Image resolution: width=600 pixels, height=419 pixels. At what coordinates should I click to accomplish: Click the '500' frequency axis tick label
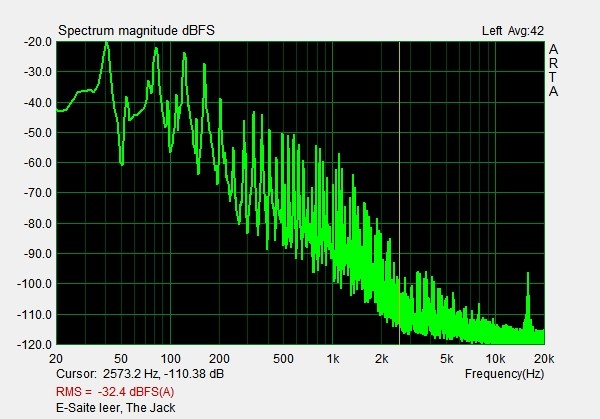284,359
